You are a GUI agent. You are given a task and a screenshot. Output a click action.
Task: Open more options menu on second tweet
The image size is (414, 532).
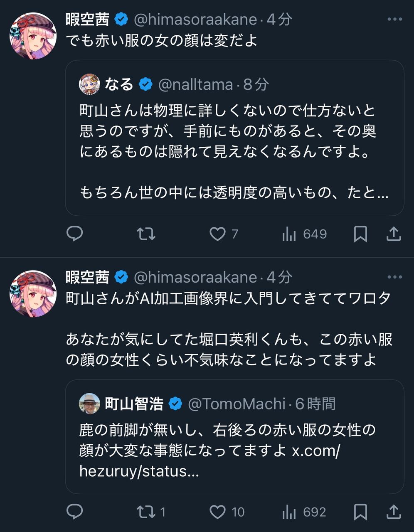coord(394,277)
